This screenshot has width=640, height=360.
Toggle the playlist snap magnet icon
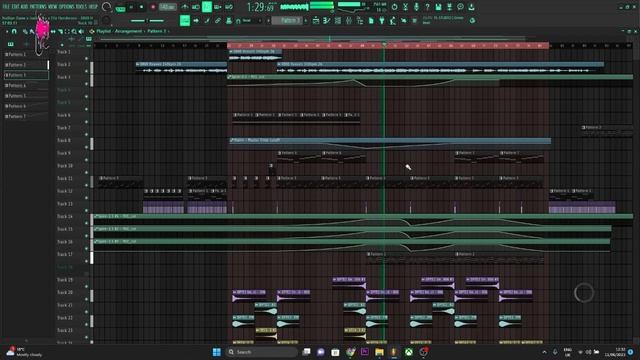pyautogui.click(x=14, y=31)
